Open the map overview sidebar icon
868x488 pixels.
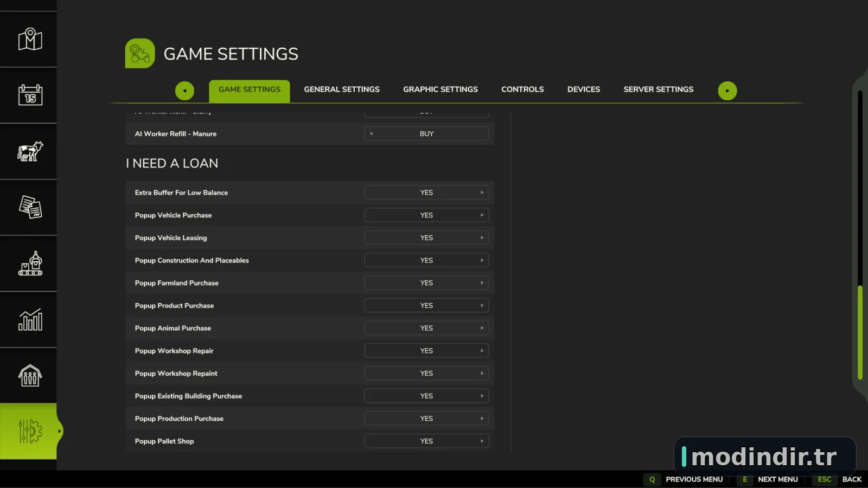tap(30, 39)
